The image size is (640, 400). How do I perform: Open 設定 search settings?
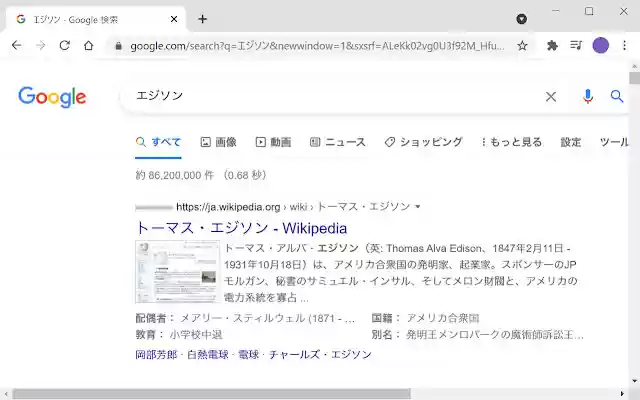571,142
